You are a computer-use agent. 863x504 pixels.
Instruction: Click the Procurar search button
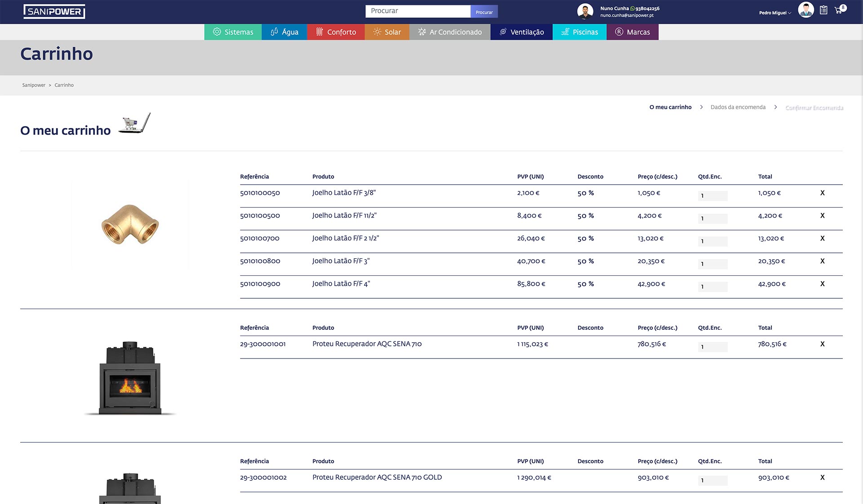(484, 12)
